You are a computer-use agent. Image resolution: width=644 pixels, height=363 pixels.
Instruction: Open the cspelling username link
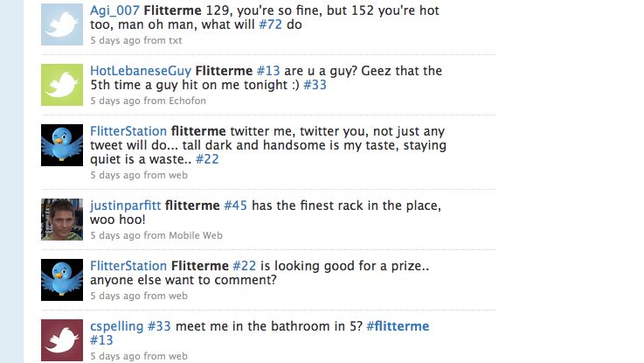[116, 326]
